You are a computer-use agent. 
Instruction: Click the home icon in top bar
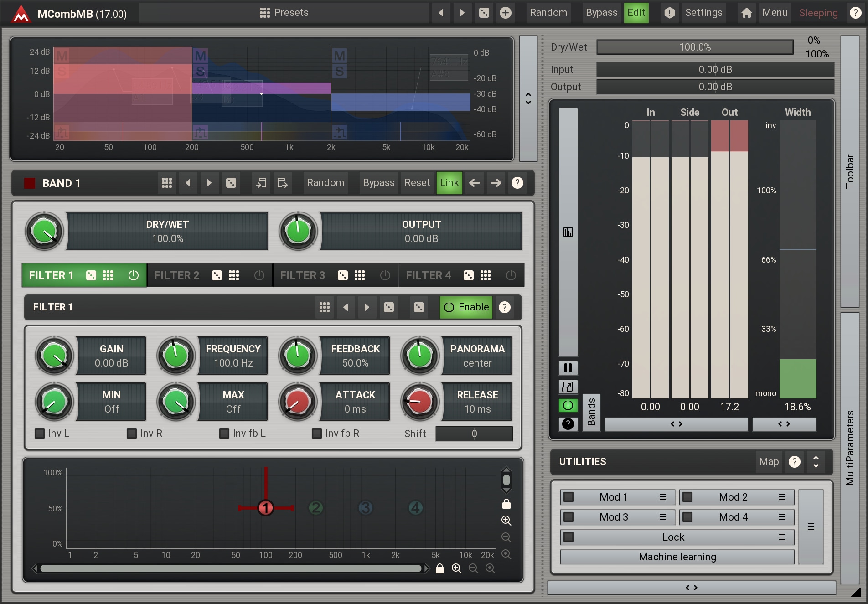click(746, 13)
